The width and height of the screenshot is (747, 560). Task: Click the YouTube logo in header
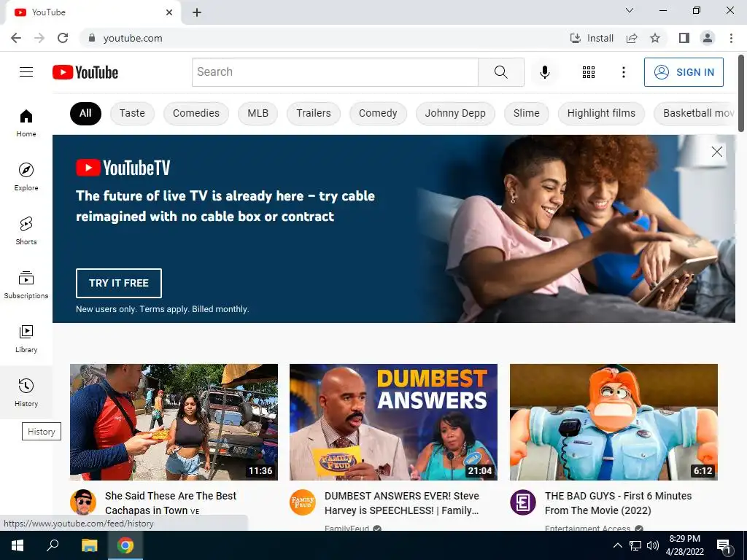click(x=85, y=72)
